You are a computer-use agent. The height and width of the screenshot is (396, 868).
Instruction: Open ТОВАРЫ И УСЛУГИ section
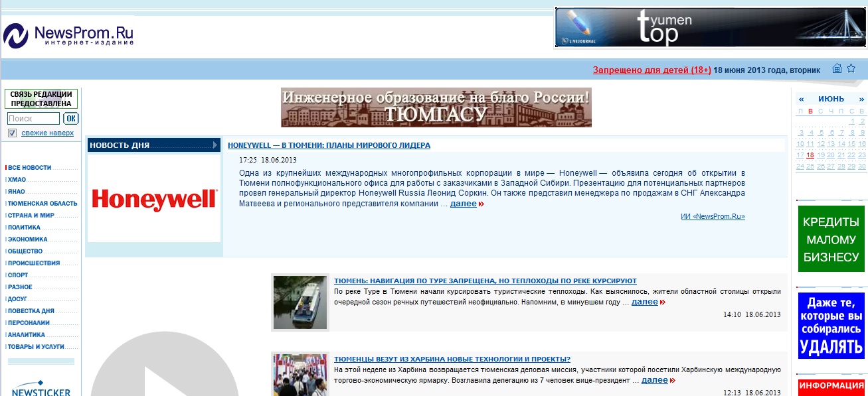click(37, 347)
